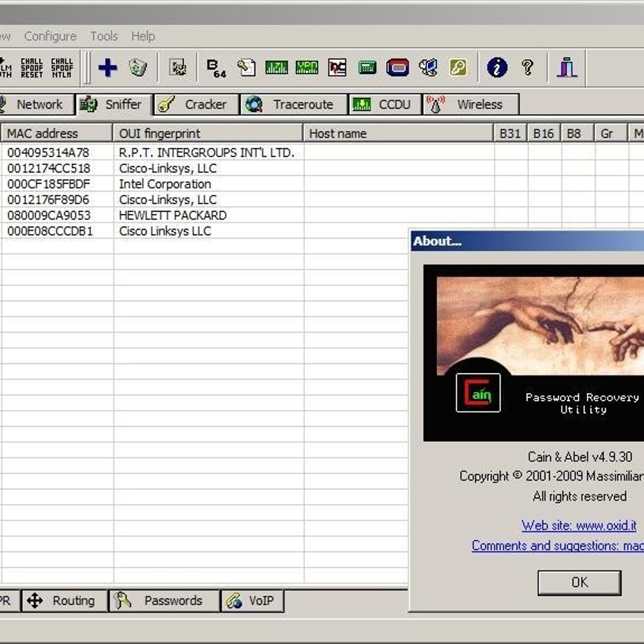
Task: Open the remote desktop password decoder icon
Action: click(428, 67)
